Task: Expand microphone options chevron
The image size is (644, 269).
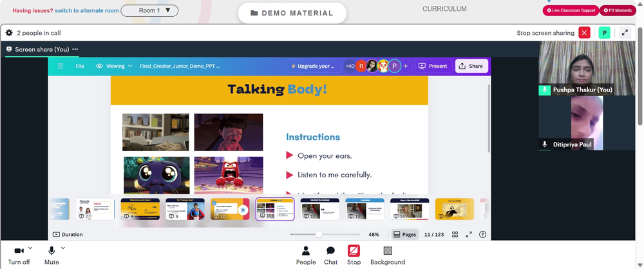Action: [x=63, y=248]
